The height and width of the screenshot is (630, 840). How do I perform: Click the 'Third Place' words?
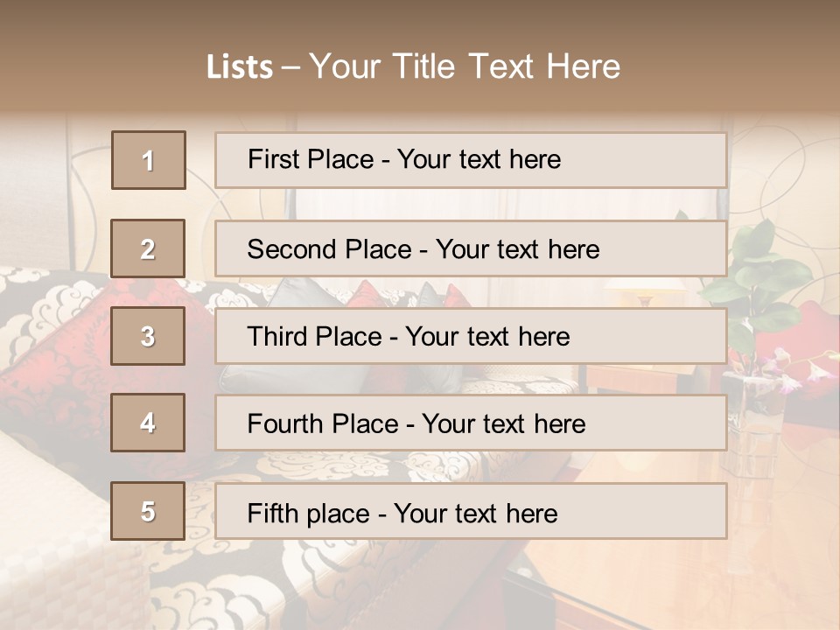[314, 336]
